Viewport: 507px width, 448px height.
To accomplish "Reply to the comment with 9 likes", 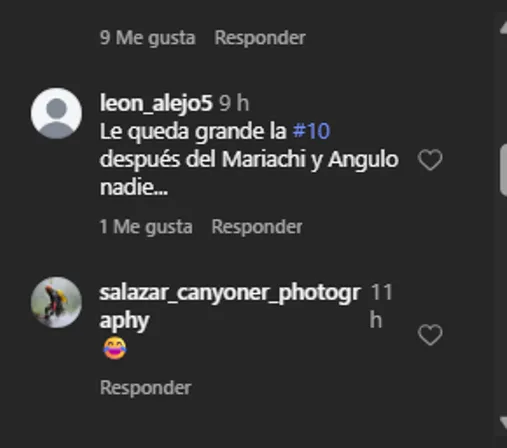I will [x=260, y=38].
